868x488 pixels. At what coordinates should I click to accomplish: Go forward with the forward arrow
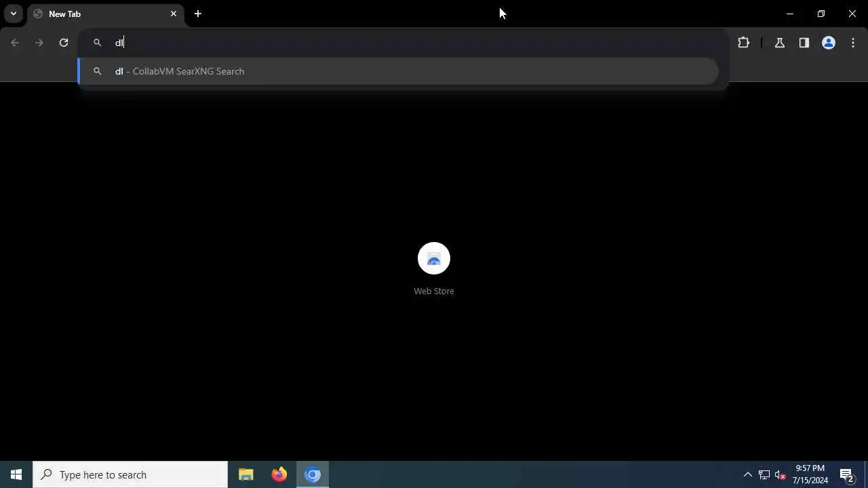click(x=39, y=43)
